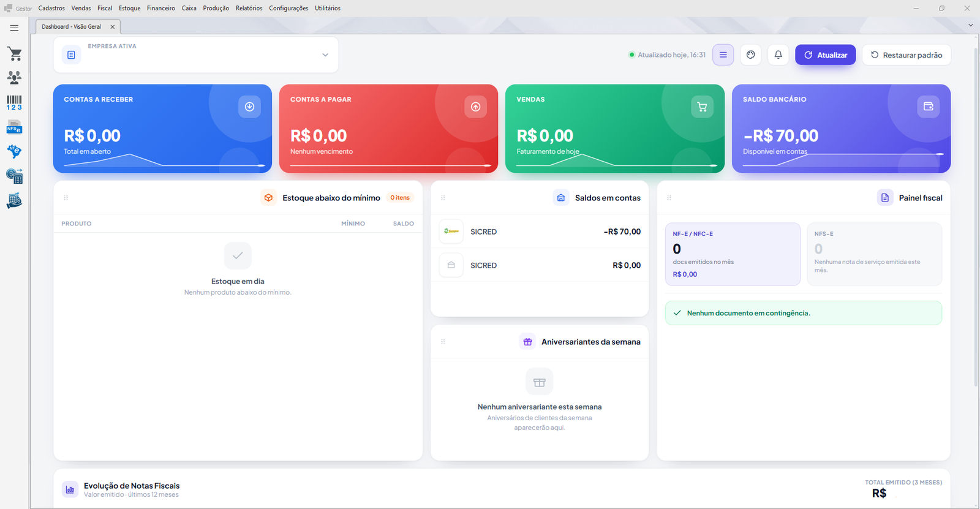Open the notifications bell

tap(778, 55)
